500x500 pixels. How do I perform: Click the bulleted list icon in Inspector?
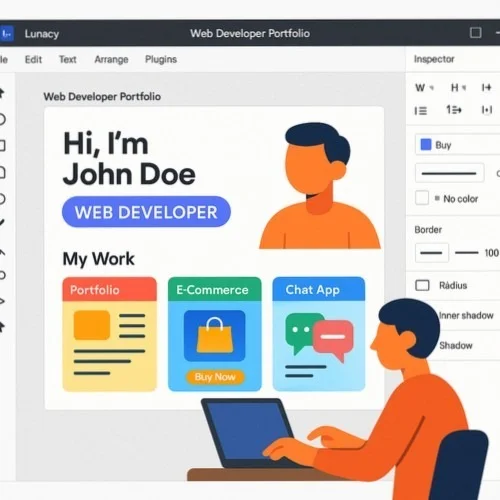click(x=421, y=110)
